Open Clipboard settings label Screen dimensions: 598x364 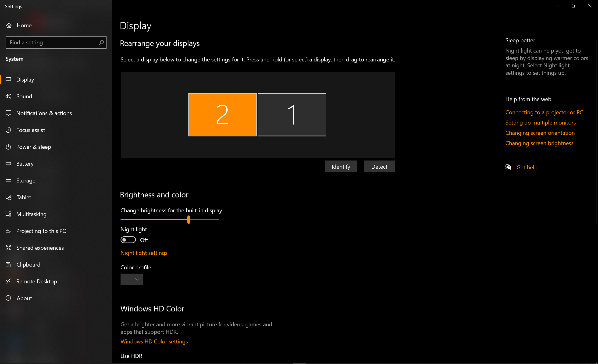[28, 264]
